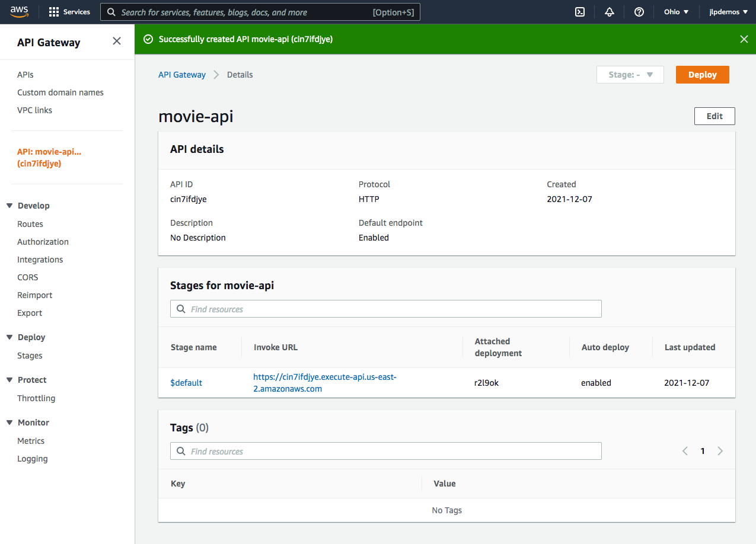Image resolution: width=756 pixels, height=544 pixels.
Task: Click the movie-api page heading
Action: pyautogui.click(x=196, y=116)
